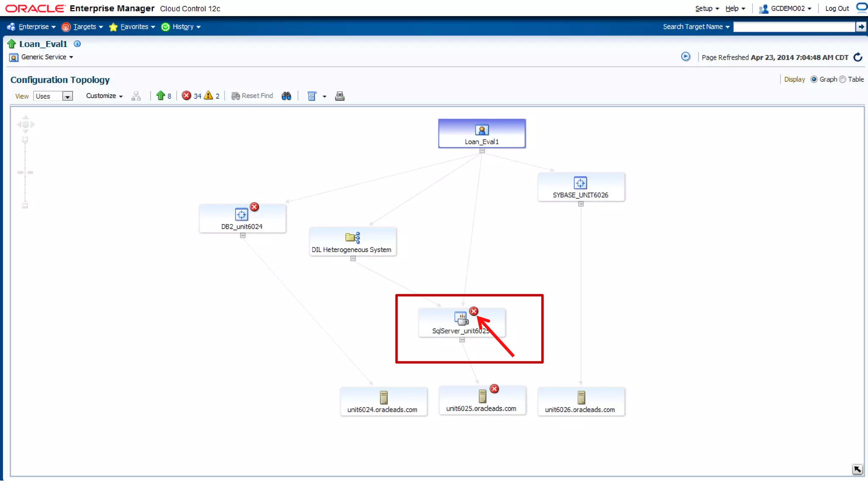Click the print topology icon
The height and width of the screenshot is (488, 868).
pos(339,96)
